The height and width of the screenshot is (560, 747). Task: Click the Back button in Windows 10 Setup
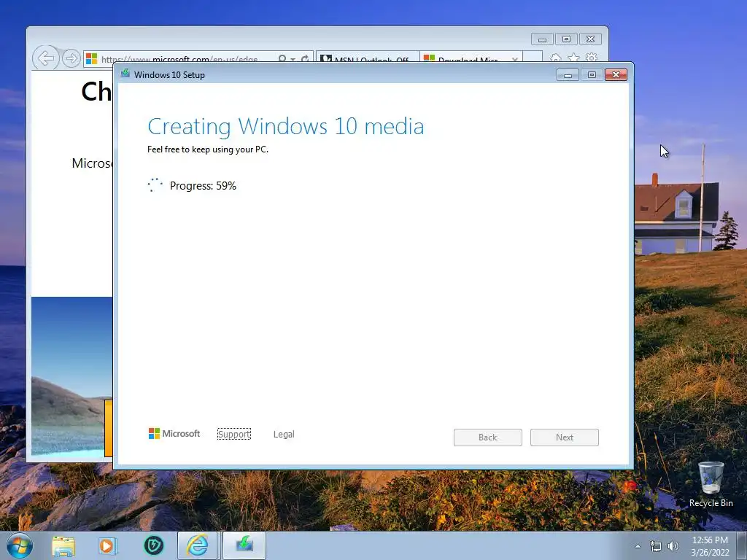(488, 437)
